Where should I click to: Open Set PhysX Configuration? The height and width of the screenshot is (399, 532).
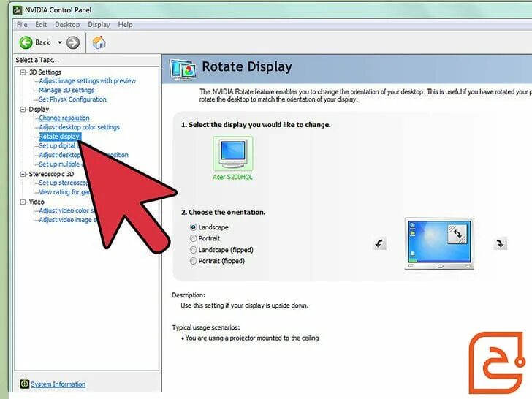72,99
